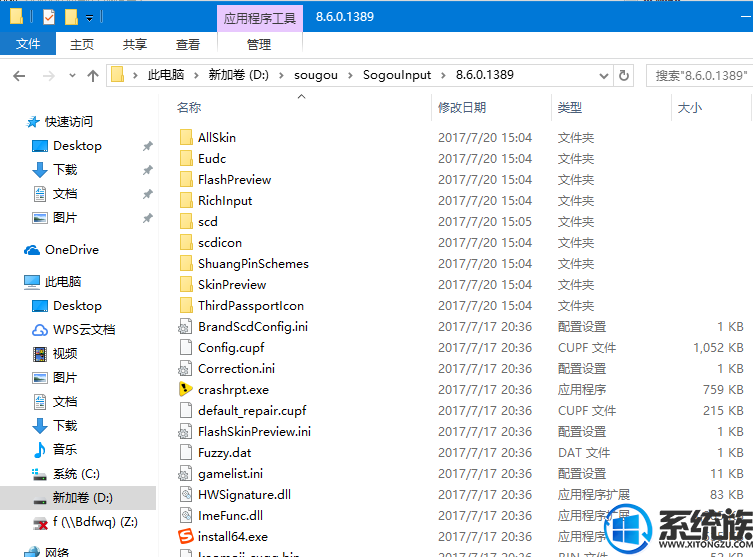
Task: Click the search box for 8.6.0.1389
Action: click(700, 76)
